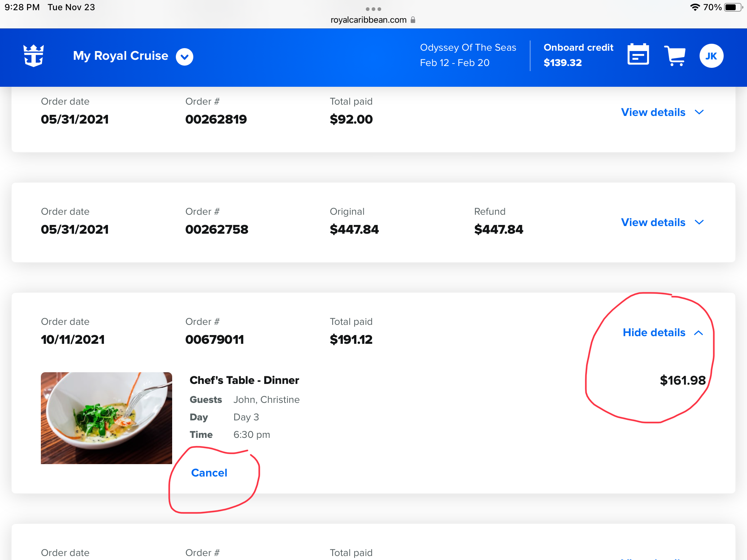Tap the Wi-Fi status icon
747x560 pixels.
pyautogui.click(x=695, y=7)
